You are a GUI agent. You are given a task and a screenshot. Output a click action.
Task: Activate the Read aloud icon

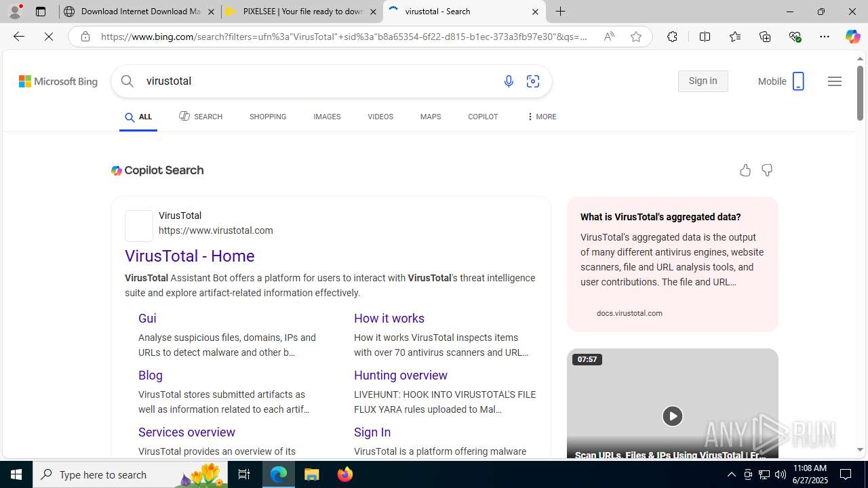[x=609, y=37]
